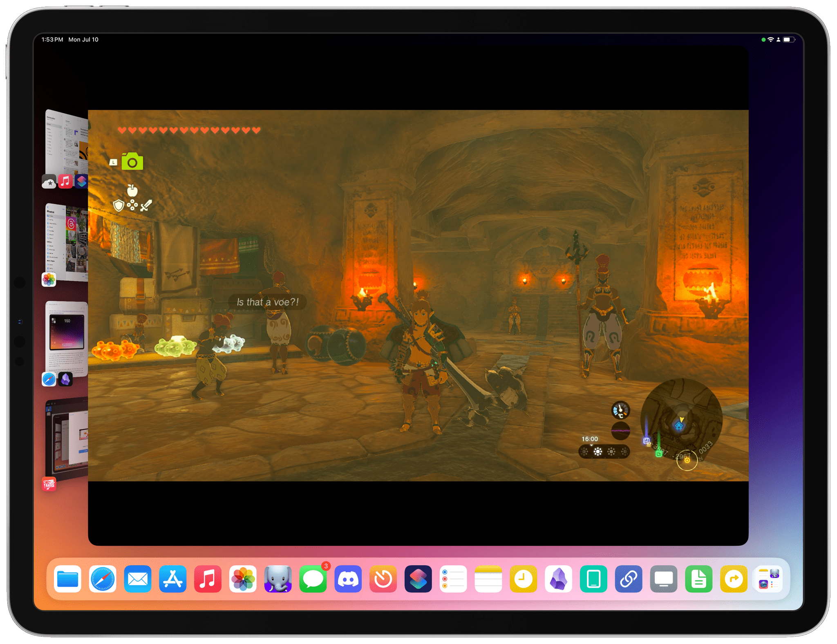This screenshot has height=644, width=837.
Task: Tap the shield icon in game HUD
Action: (x=119, y=205)
